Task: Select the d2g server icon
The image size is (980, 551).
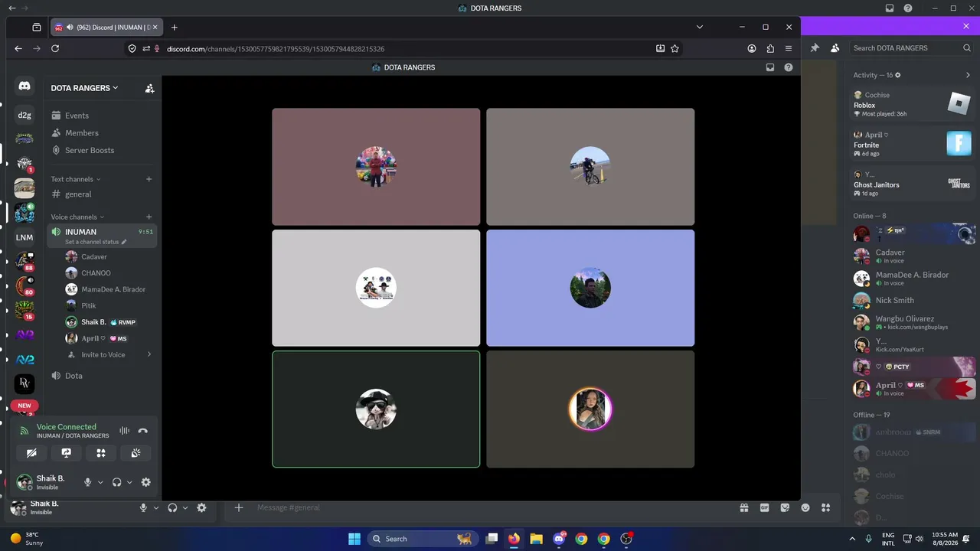Action: 24,116
